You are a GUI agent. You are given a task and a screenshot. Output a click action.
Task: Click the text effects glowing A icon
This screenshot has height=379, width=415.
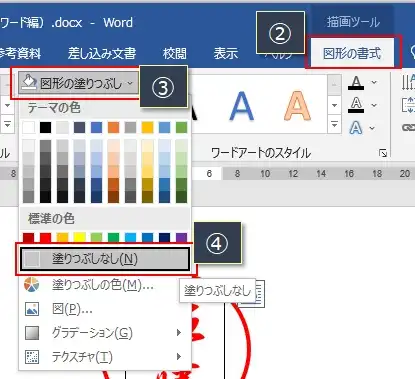point(355,128)
